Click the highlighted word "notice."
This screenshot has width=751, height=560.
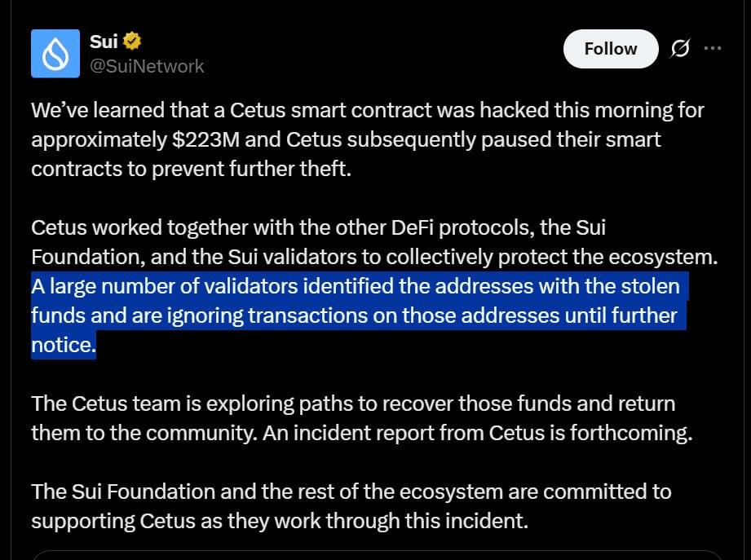tap(64, 345)
